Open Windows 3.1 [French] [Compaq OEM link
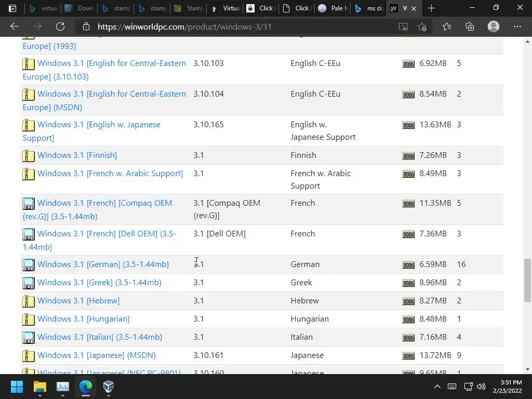Screen dimensions: 532x399 tap(97, 209)
